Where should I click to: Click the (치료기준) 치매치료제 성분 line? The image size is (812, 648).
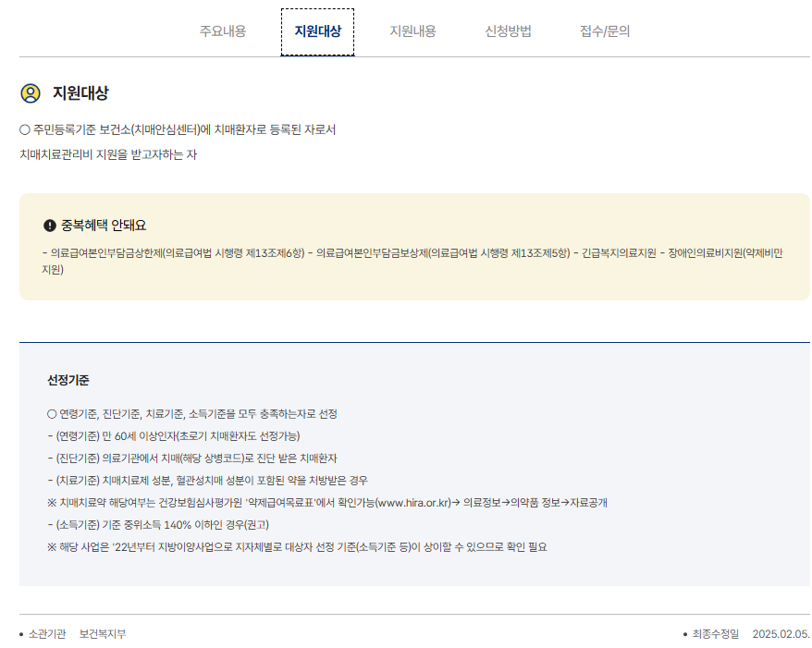pyautogui.click(x=207, y=481)
